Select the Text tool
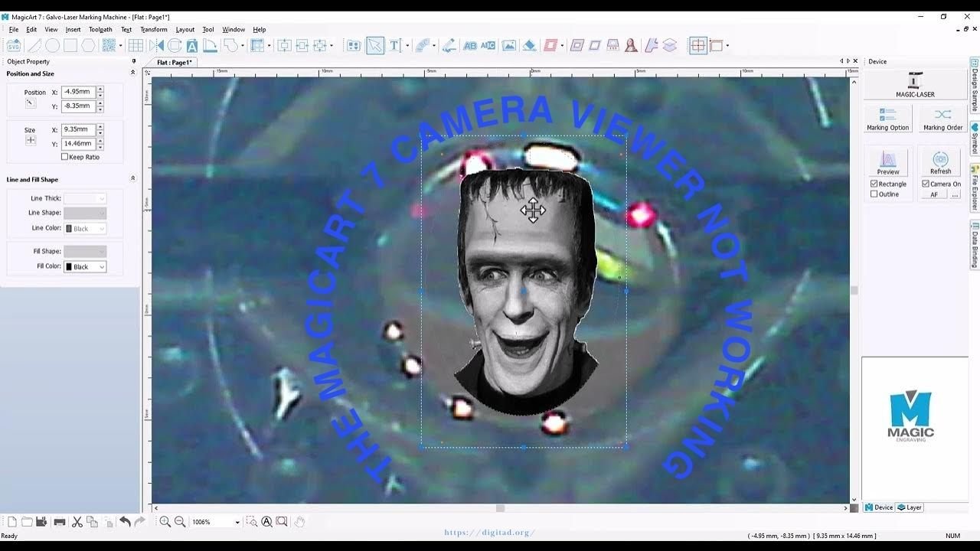Viewport: 980px width, 551px height. pos(394,46)
